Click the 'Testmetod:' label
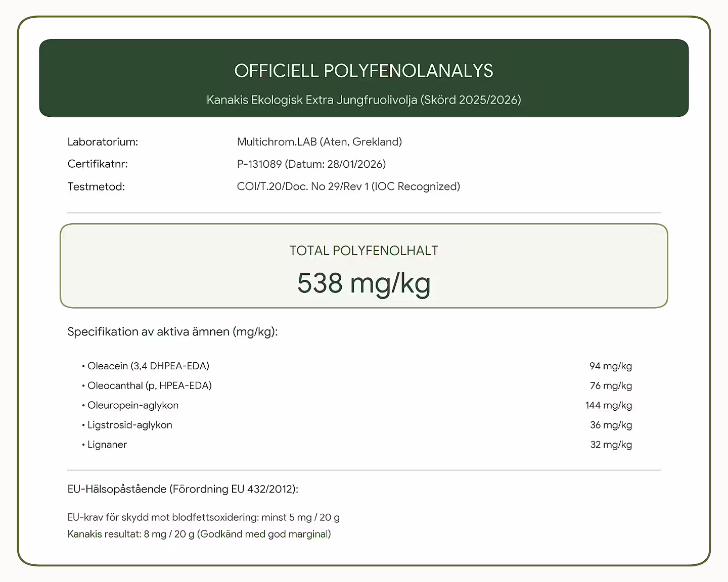The height and width of the screenshot is (582, 728). click(96, 187)
